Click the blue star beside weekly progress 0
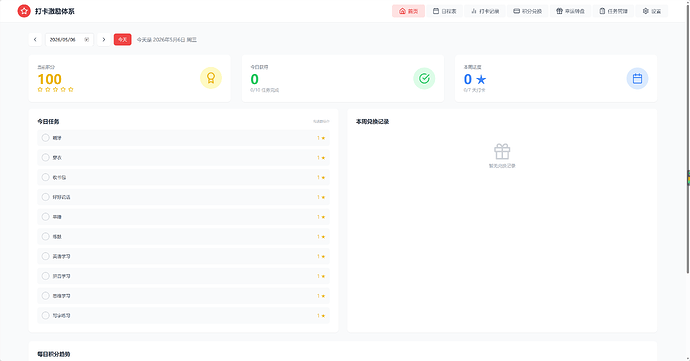This screenshot has width=690, height=361. coord(481,80)
